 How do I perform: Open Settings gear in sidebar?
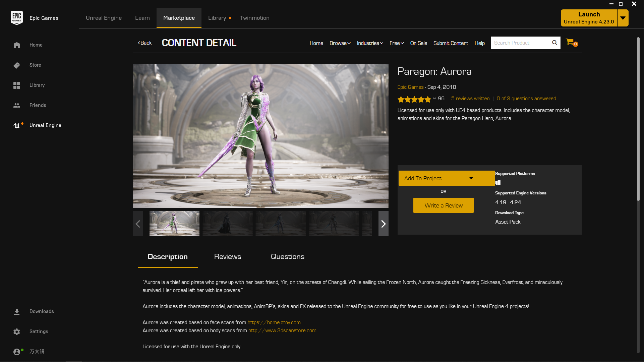[17, 331]
